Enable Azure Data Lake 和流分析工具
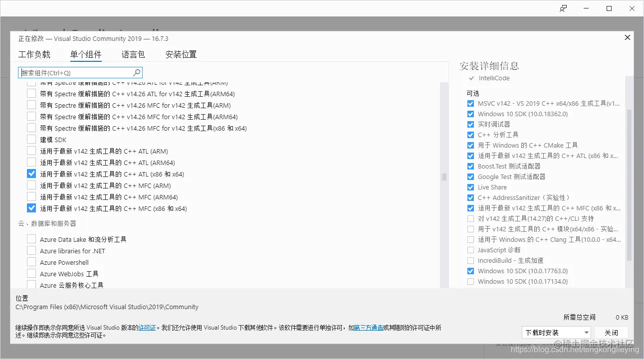Image resolution: width=644 pixels, height=359 pixels. 31,239
